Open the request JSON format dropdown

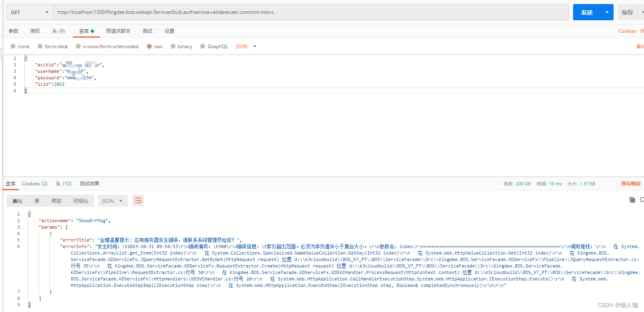click(246, 47)
